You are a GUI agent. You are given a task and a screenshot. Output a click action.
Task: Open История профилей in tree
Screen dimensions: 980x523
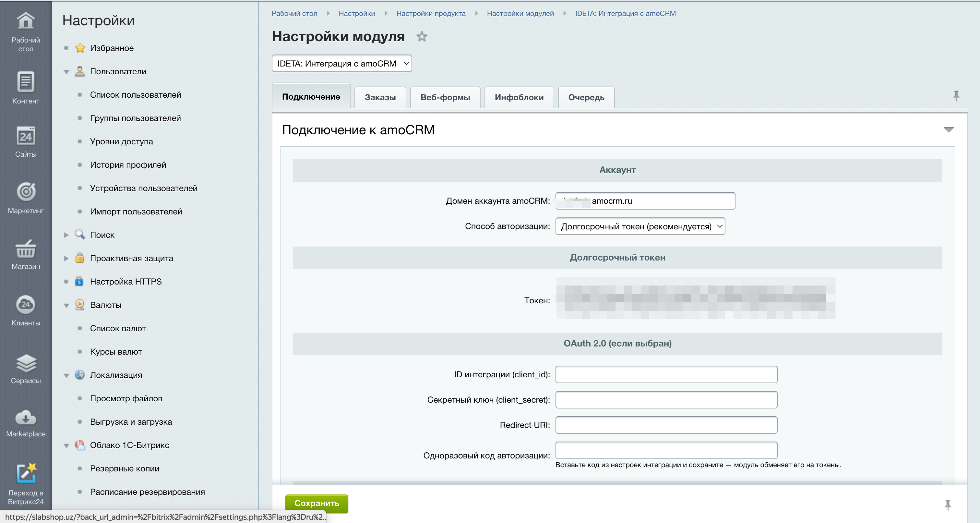point(128,165)
